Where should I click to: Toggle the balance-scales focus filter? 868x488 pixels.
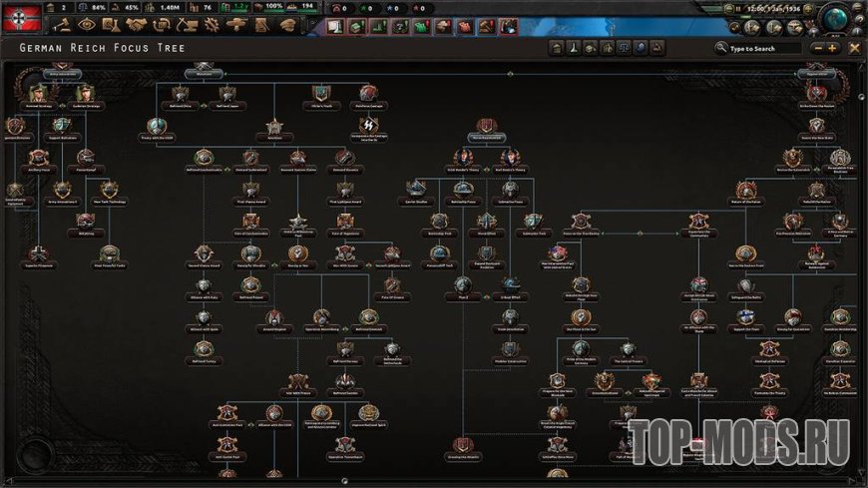[x=623, y=48]
